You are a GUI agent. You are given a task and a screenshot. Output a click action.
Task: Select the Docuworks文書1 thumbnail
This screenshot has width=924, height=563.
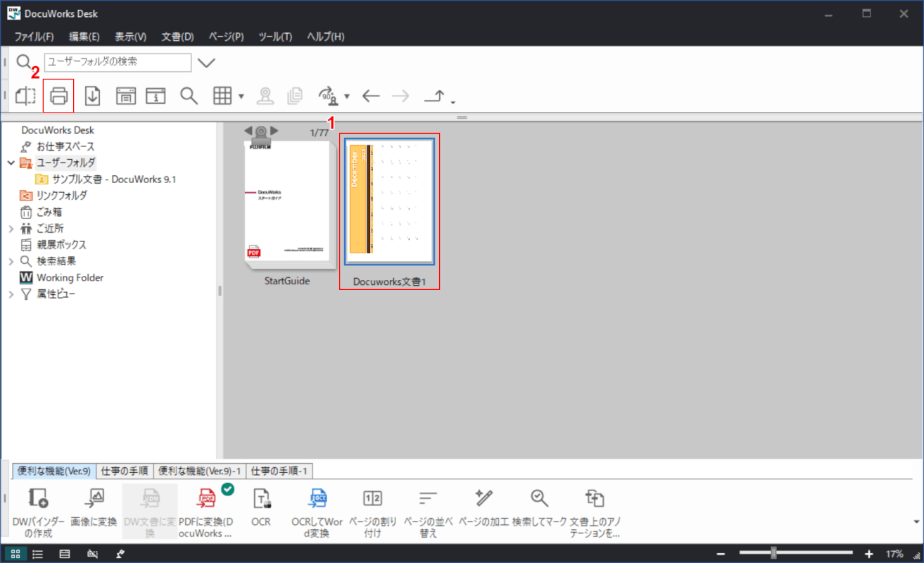(389, 201)
